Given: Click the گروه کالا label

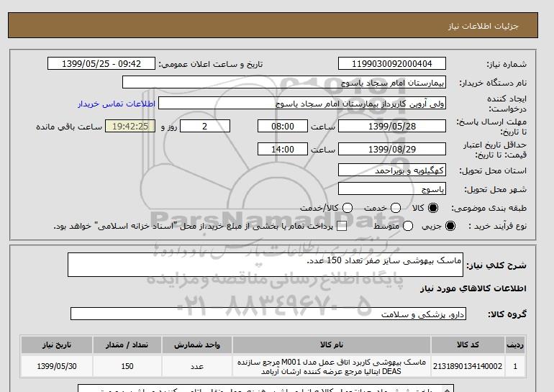Looking at the screenshot, I should (x=507, y=314).
